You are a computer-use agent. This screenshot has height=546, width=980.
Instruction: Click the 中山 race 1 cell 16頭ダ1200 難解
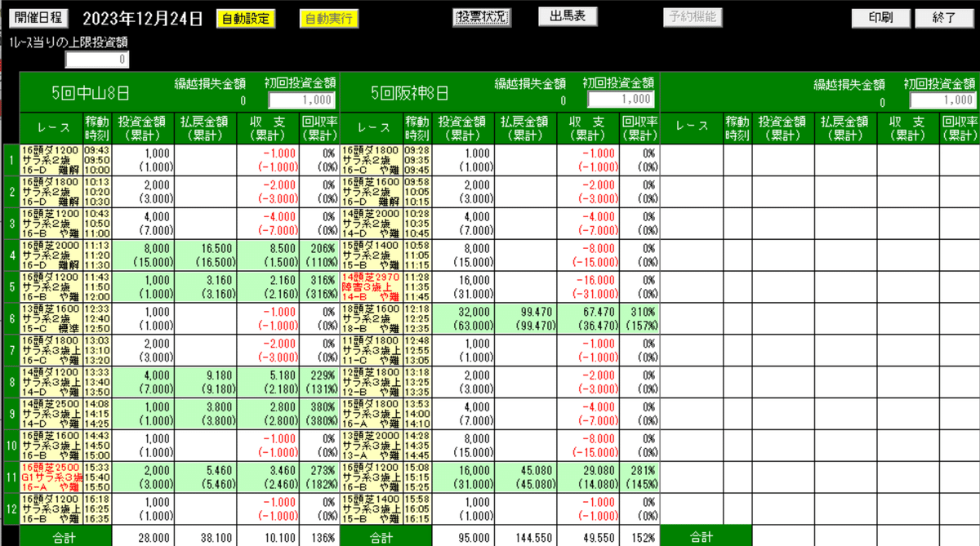51,159
